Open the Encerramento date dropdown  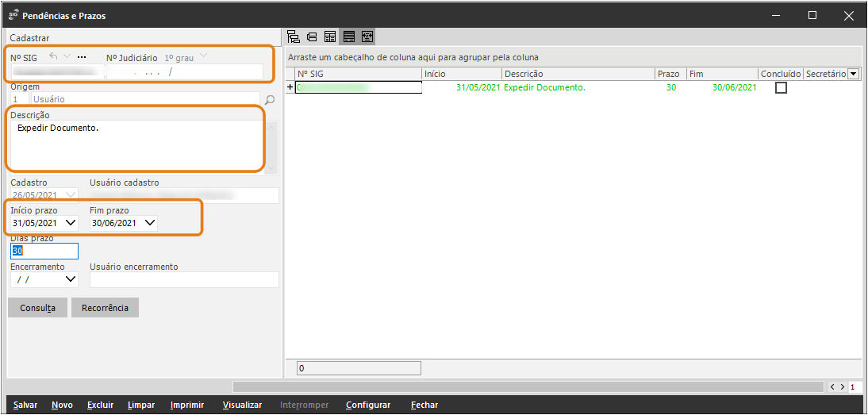point(71,279)
